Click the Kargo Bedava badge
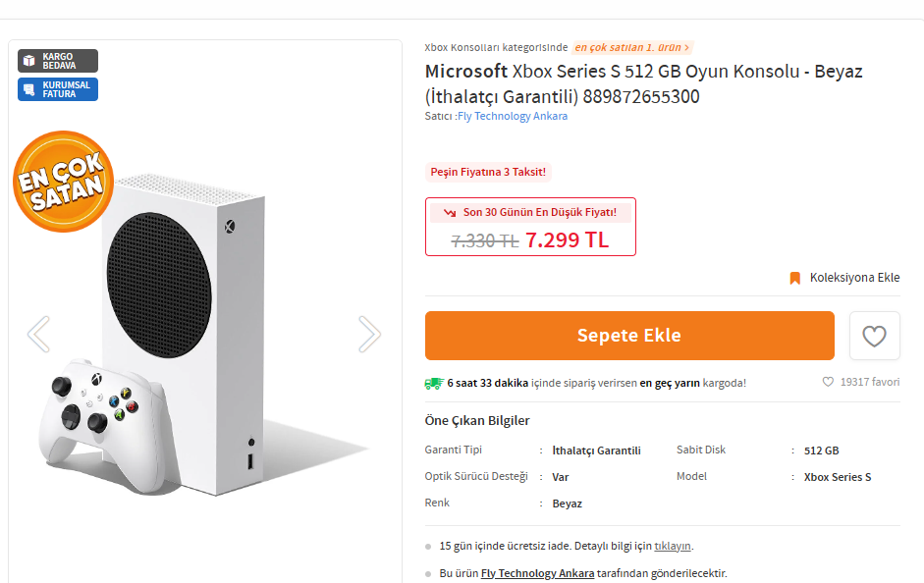The height and width of the screenshot is (583, 924). coord(58,61)
